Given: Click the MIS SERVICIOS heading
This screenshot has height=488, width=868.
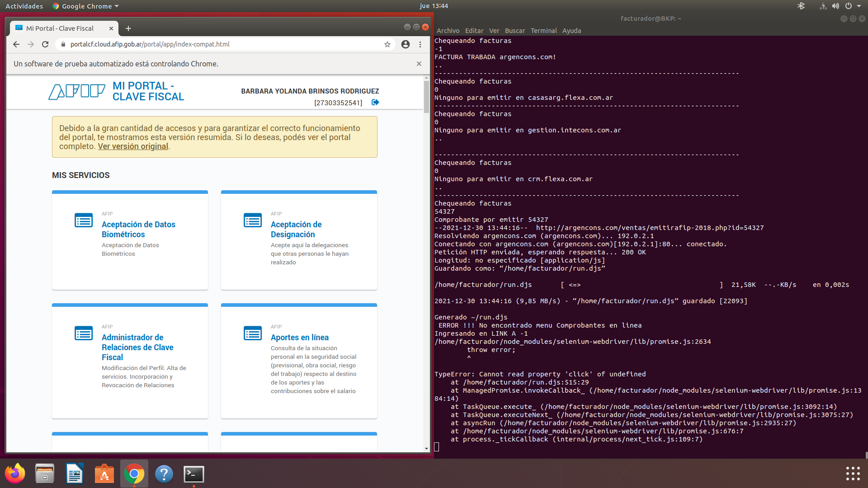Looking at the screenshot, I should coord(81,175).
